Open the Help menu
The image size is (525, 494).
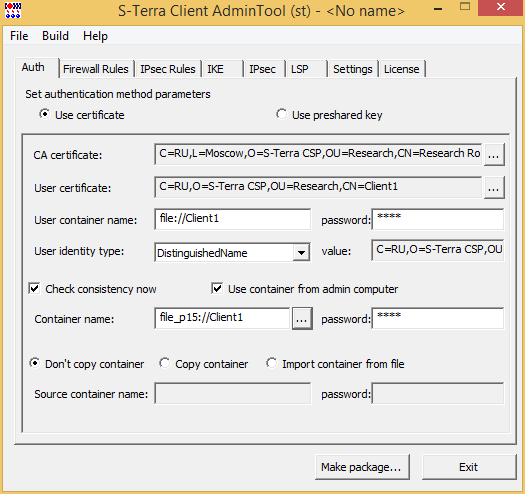coord(95,36)
